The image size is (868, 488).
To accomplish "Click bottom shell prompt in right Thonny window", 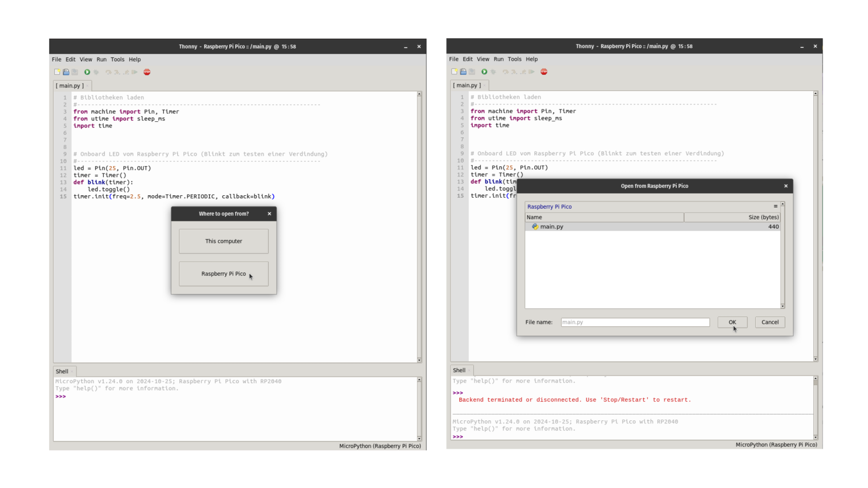I will coord(458,437).
